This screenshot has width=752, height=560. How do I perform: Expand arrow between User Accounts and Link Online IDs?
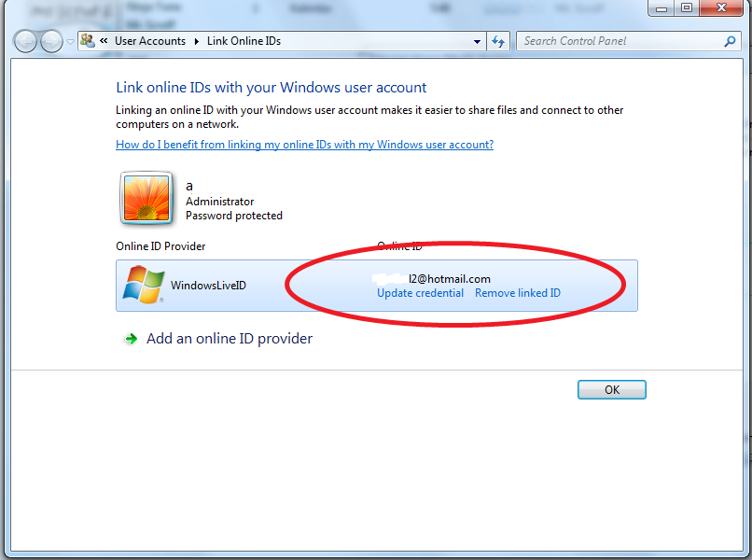coord(197,41)
